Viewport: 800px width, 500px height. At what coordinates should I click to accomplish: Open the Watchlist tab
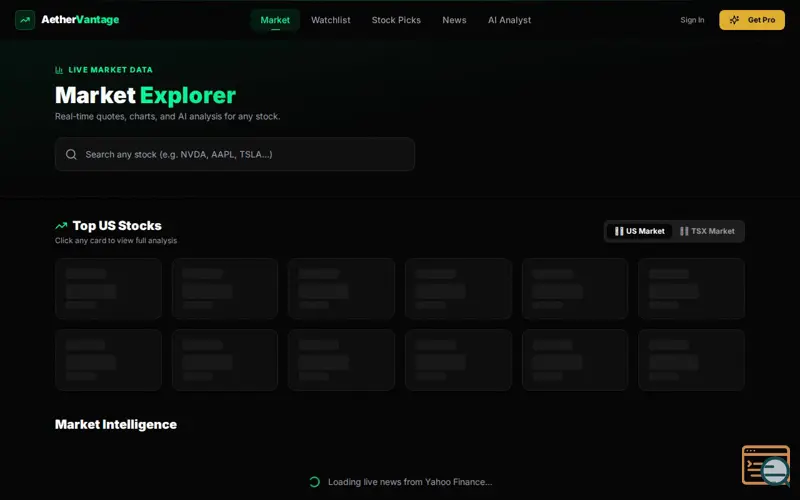331,20
